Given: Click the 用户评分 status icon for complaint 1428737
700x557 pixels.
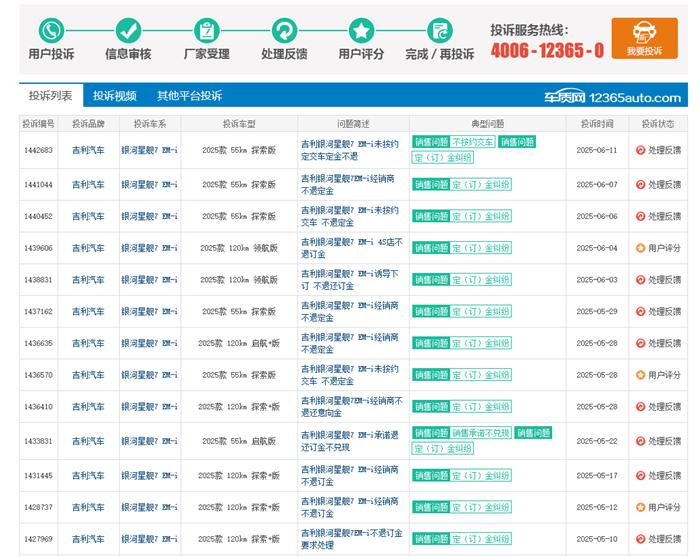Looking at the screenshot, I should (x=640, y=507).
